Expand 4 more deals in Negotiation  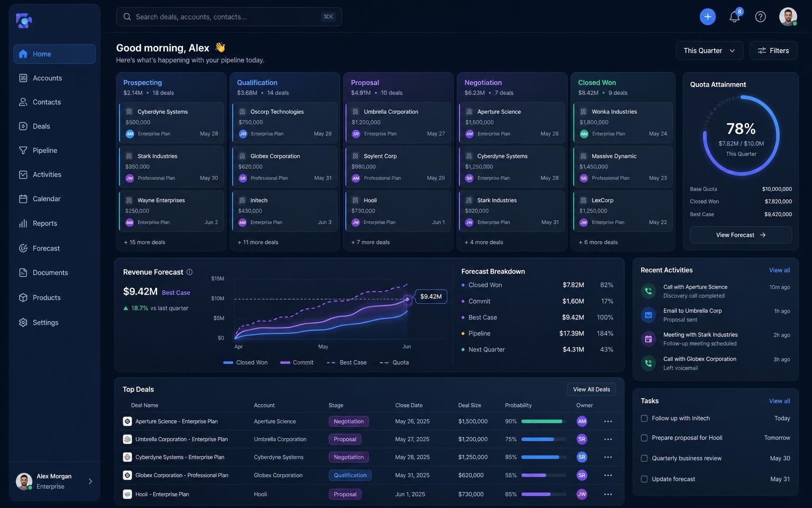pyautogui.click(x=484, y=242)
